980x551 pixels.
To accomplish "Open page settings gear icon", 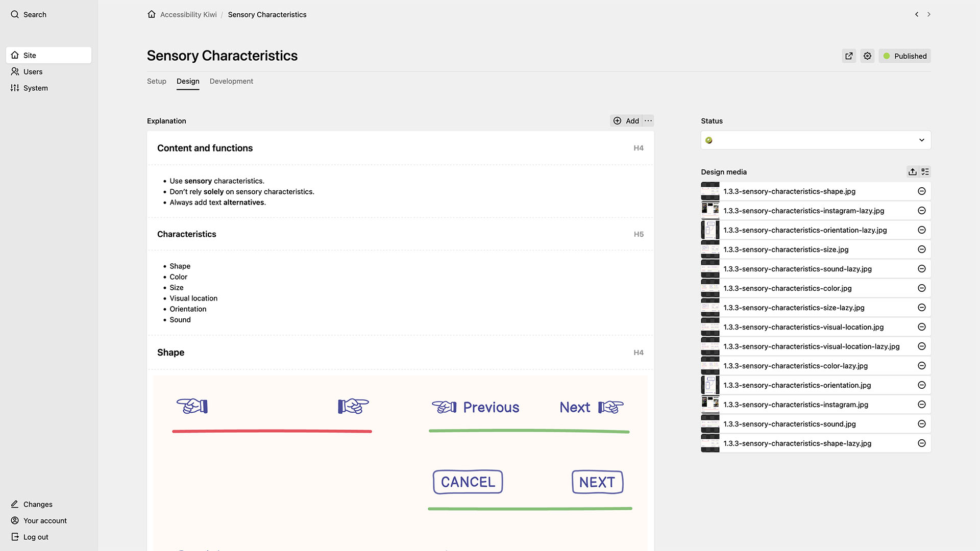I will coord(867,56).
